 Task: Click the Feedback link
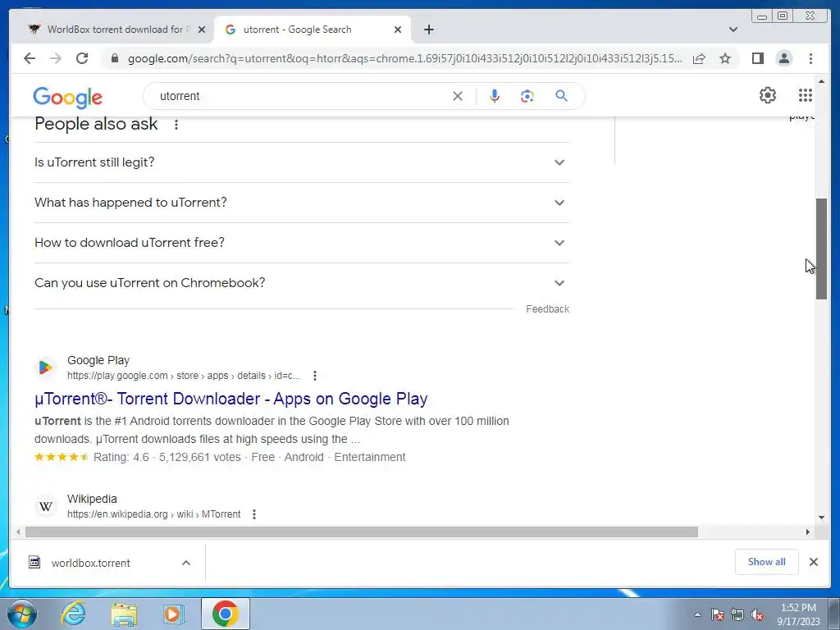547,309
